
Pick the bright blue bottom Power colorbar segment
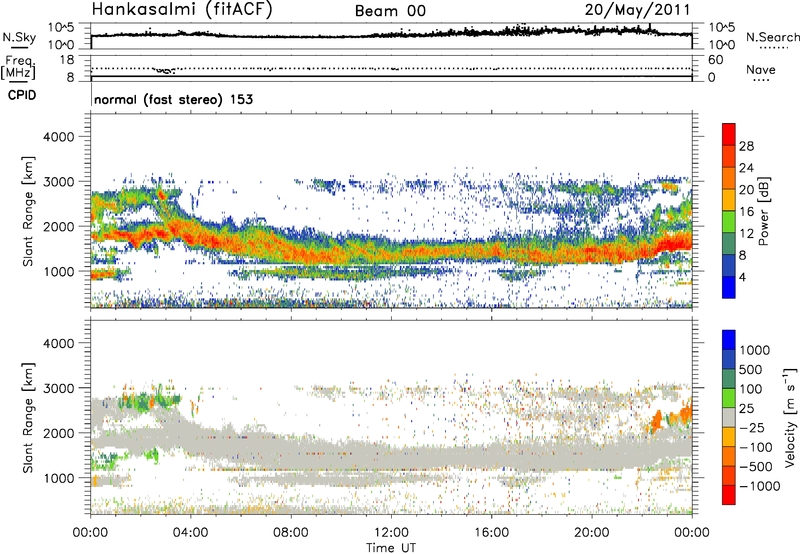729,287
